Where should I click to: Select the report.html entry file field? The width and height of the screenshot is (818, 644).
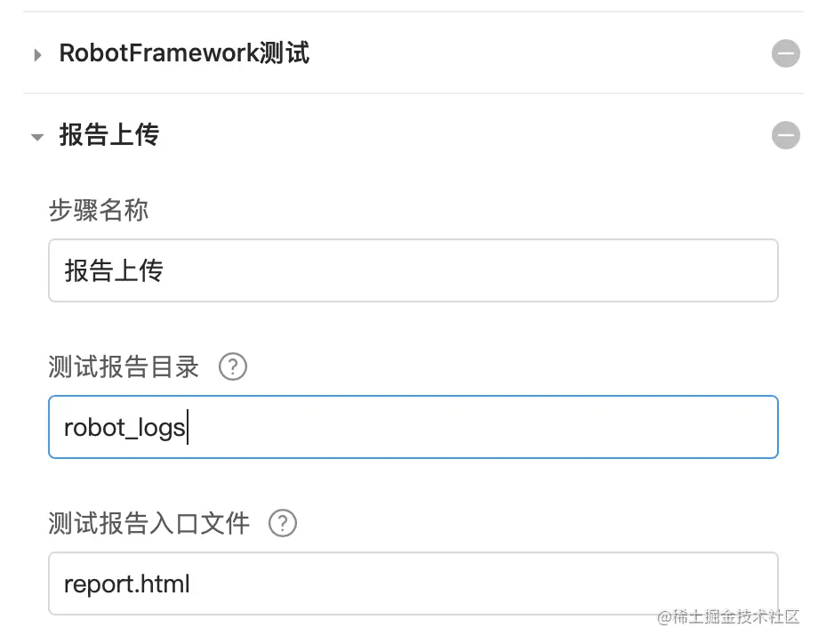(413, 584)
